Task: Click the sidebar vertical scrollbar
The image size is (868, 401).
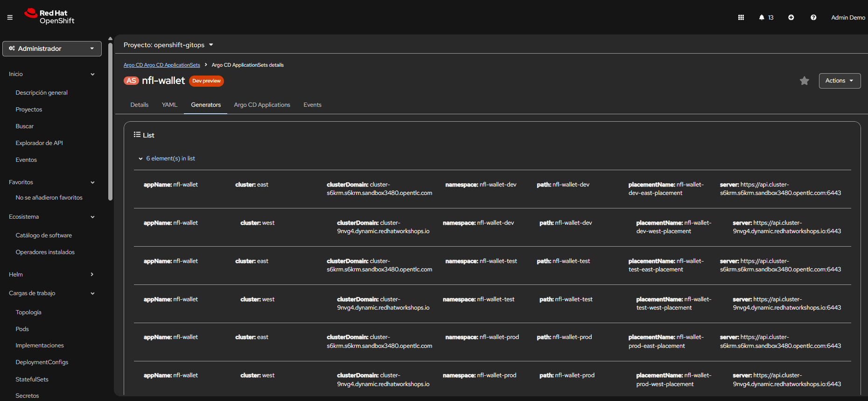Action: point(110,121)
